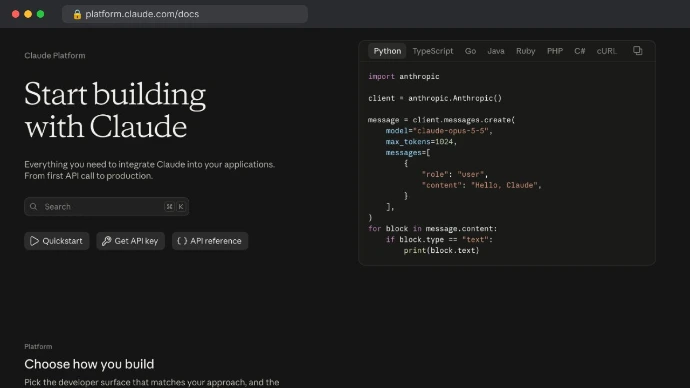
Task: Copy the code sample with copy icon
Action: pos(638,51)
